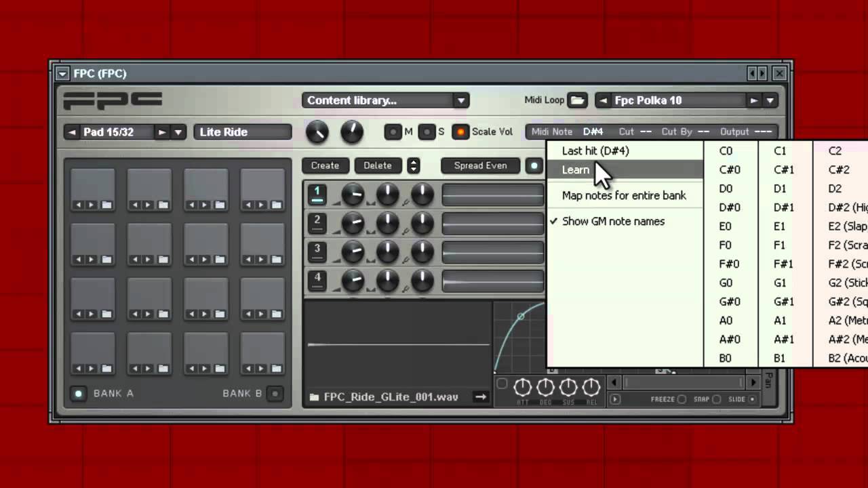Switch to BANK B
Screen dimensions: 868x488
point(275,394)
